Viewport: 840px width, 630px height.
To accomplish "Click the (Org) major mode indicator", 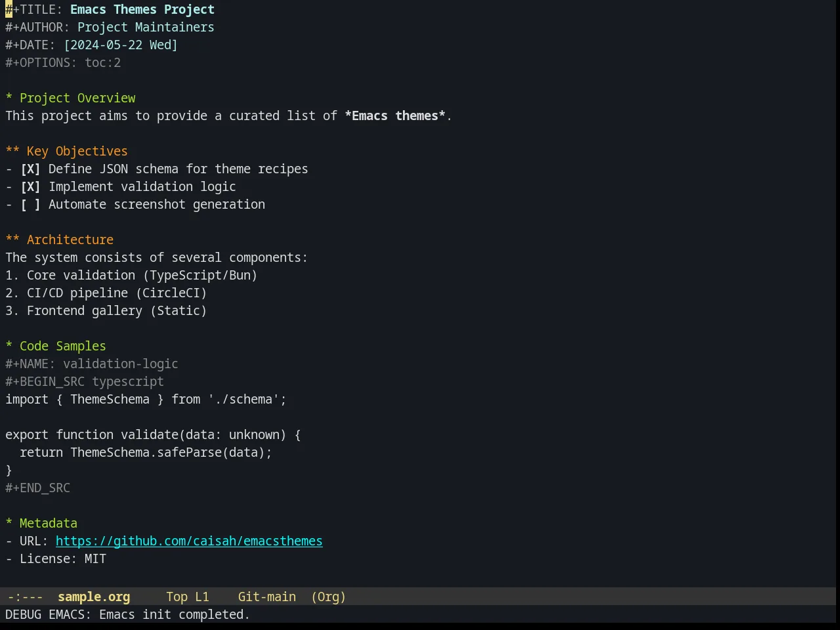I will 329,597.
